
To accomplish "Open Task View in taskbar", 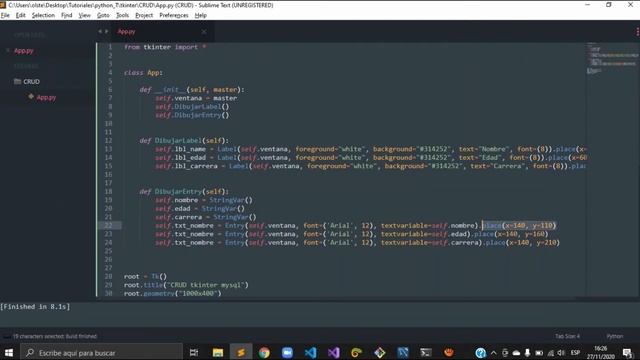I will [x=194, y=352].
